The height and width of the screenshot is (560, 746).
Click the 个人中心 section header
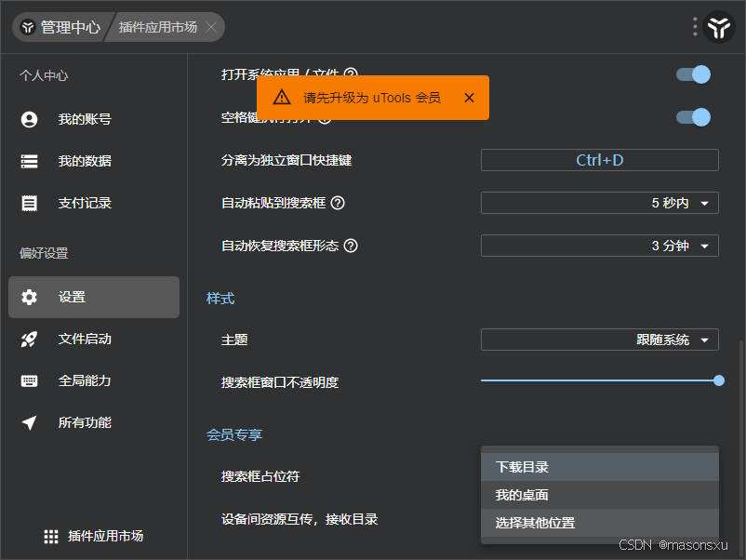coord(44,75)
